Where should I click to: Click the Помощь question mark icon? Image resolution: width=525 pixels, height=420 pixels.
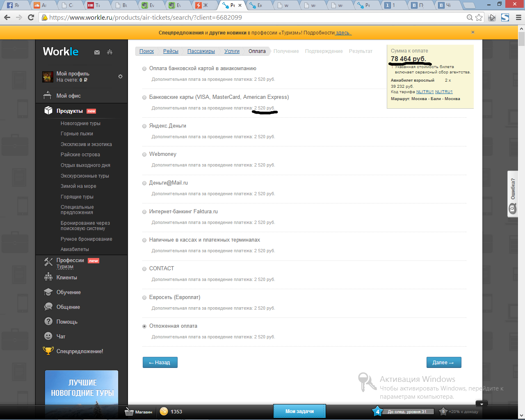coord(48,322)
